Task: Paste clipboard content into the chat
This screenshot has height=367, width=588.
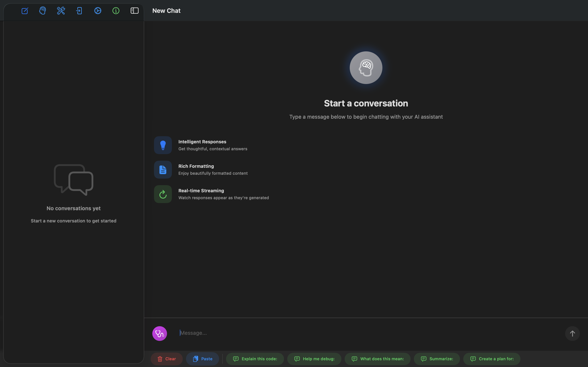Action: tap(202, 359)
